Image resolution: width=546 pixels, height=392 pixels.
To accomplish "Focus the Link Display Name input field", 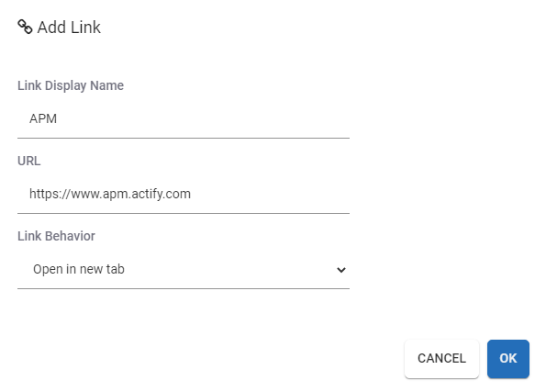I will coord(184,118).
